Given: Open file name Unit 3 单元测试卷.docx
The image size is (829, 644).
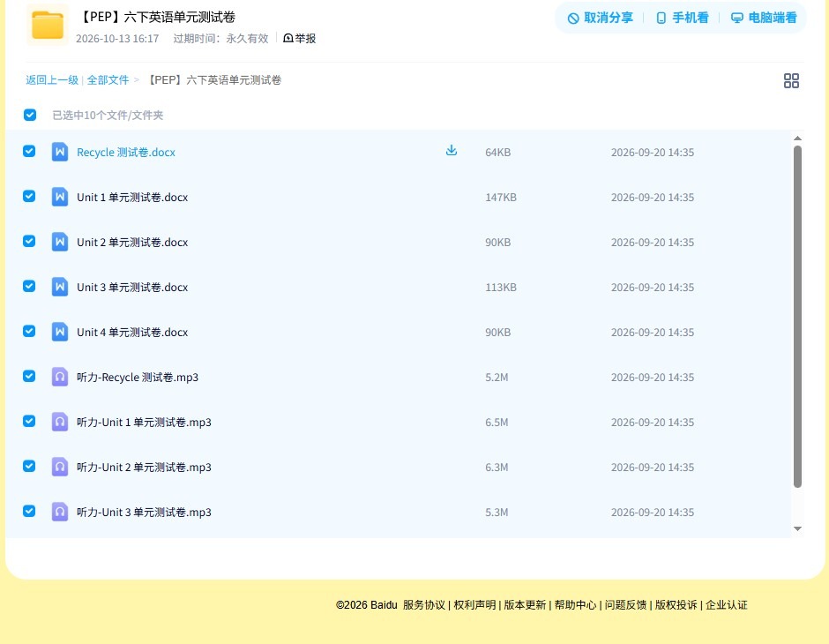Looking at the screenshot, I should (x=132, y=287).
